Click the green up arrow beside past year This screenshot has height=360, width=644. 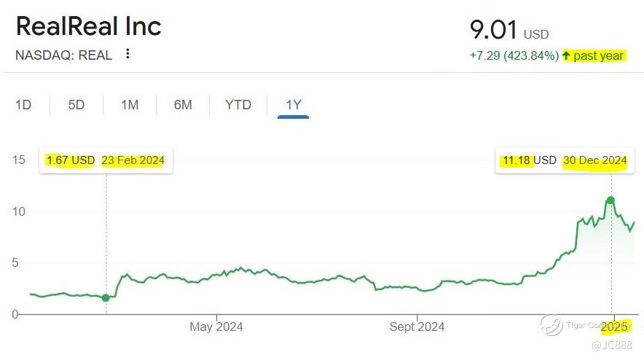point(566,55)
